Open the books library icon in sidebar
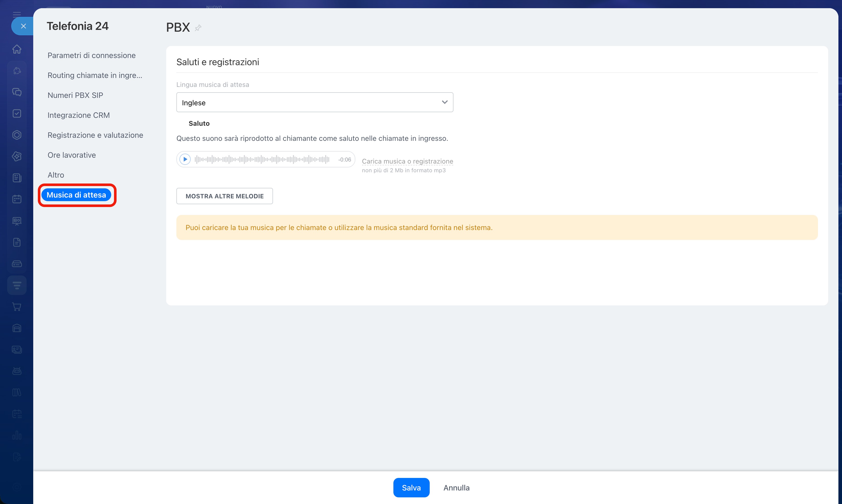Image resolution: width=842 pixels, height=504 pixels. [x=17, y=392]
